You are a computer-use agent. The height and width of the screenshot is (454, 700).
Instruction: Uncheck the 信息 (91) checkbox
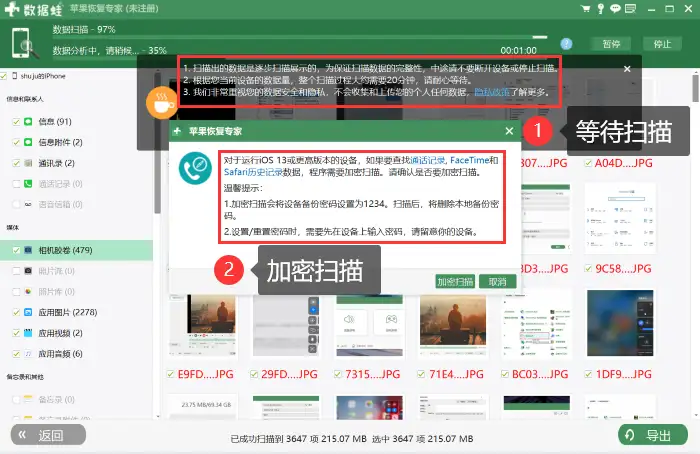(x=16, y=121)
